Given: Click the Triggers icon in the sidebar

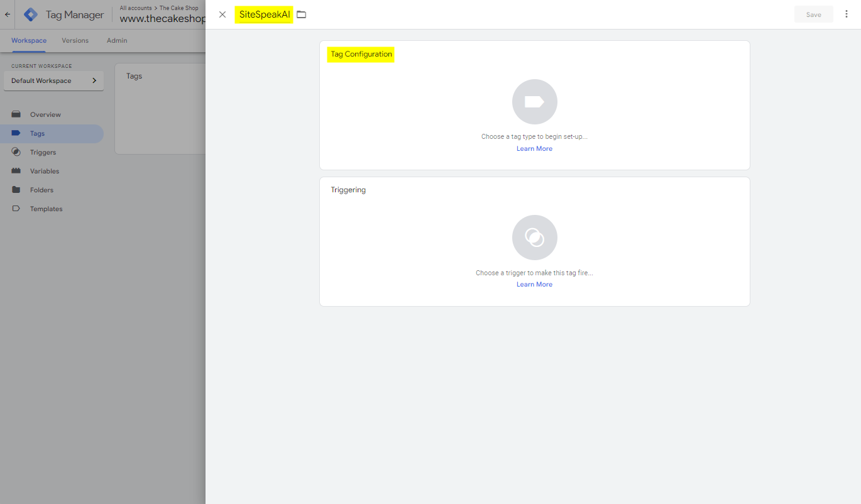Looking at the screenshot, I should point(16,152).
